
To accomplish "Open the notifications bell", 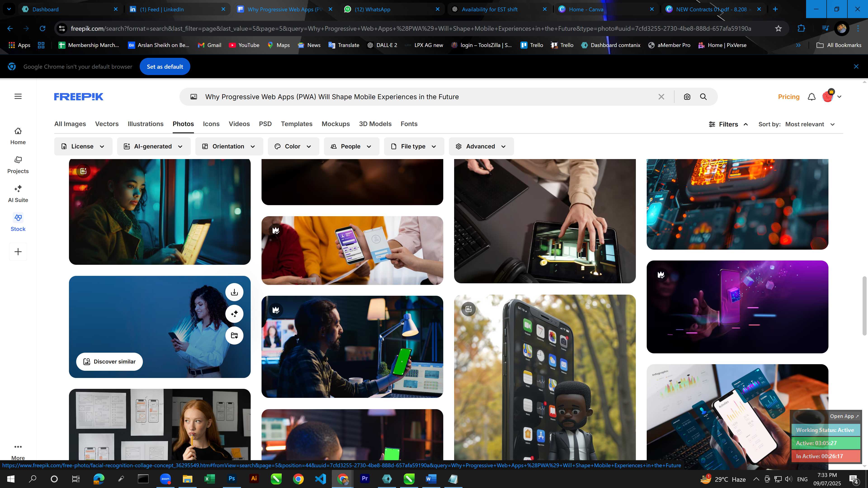I will point(812,97).
